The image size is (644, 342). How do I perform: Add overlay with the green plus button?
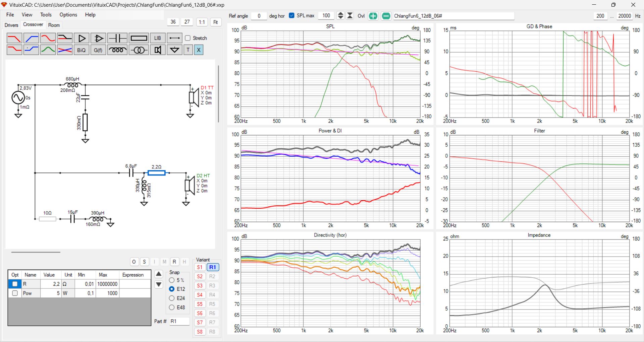pos(373,16)
